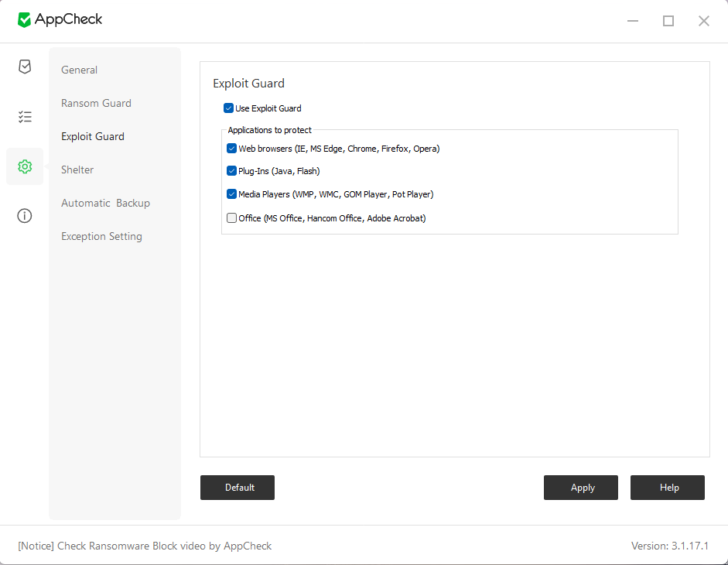Image resolution: width=728 pixels, height=565 pixels.
Task: Minimize the AppCheck window
Action: click(633, 21)
